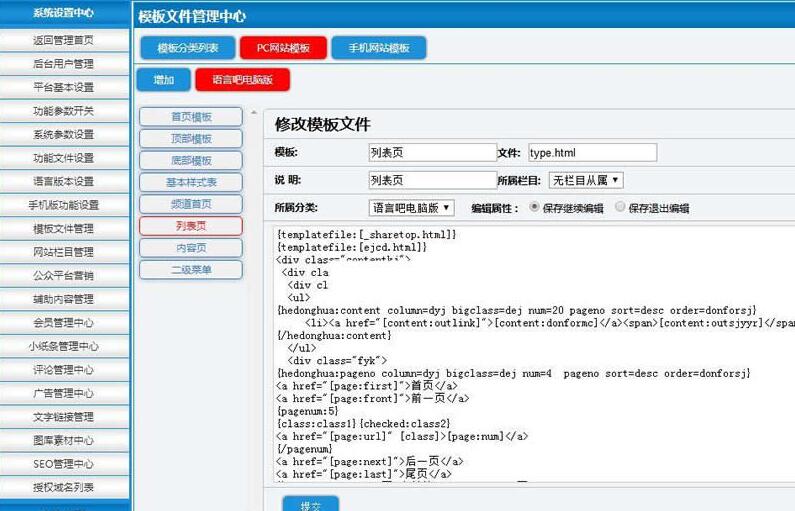Click the blue 增加 button
Viewport: 795px width, 511px height.
click(x=163, y=80)
